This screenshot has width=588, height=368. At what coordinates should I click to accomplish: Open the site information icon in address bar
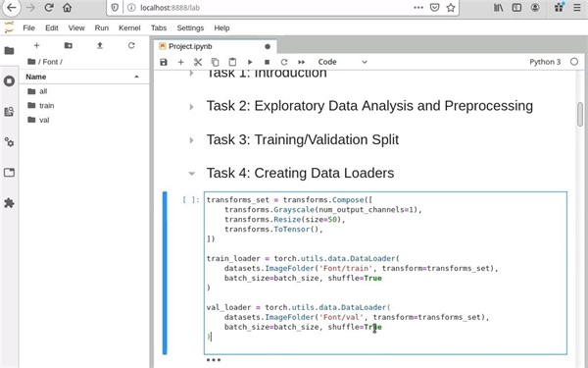pos(131,8)
